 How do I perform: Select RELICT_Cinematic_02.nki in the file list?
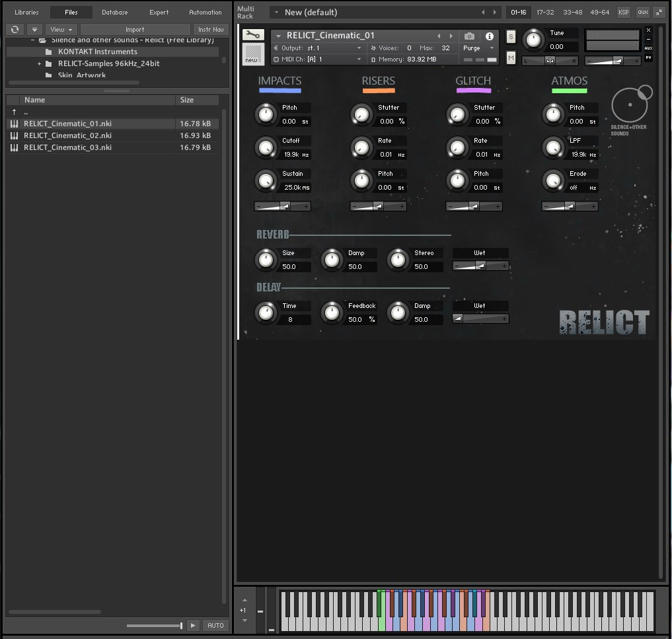(x=67, y=135)
